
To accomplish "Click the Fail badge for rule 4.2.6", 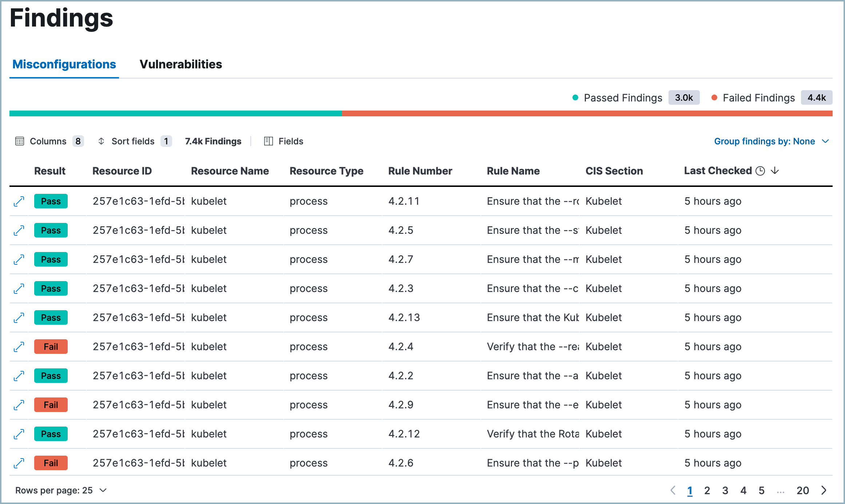I will click(51, 463).
